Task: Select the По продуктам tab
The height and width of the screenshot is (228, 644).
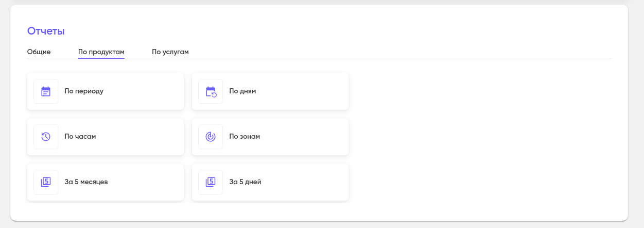Action: [x=101, y=52]
